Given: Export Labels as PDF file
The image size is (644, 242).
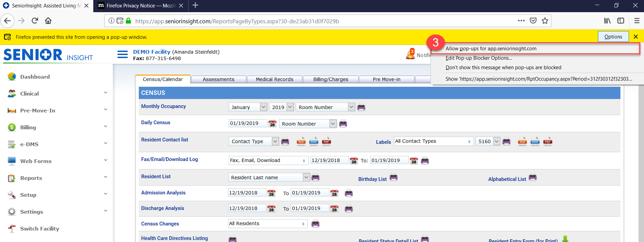Looking at the screenshot, I should tap(548, 141).
